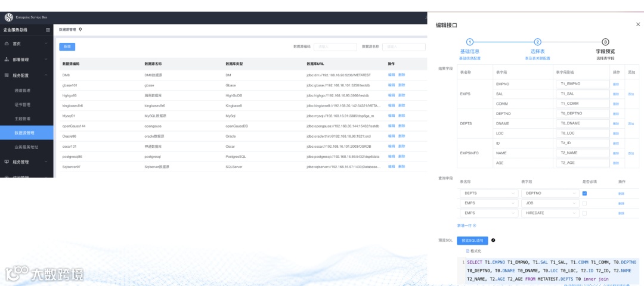Click 添加 for EMPS table
The width and height of the screenshot is (644, 286).
coord(631,94)
